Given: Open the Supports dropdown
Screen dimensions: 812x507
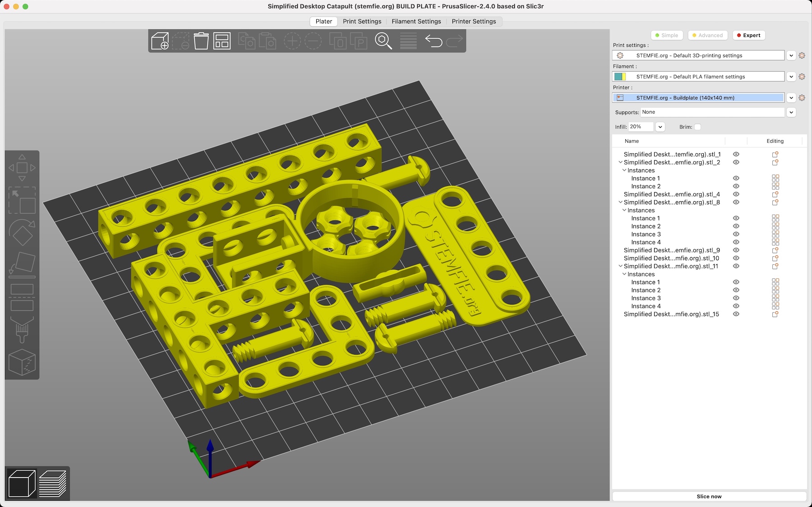Looking at the screenshot, I should tap(791, 112).
